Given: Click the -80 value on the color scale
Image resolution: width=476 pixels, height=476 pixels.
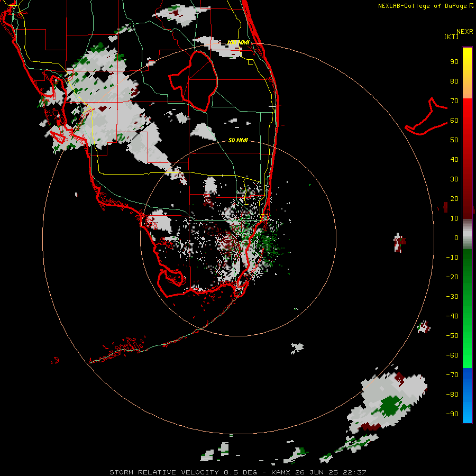Looking at the screenshot, I should [452, 395].
